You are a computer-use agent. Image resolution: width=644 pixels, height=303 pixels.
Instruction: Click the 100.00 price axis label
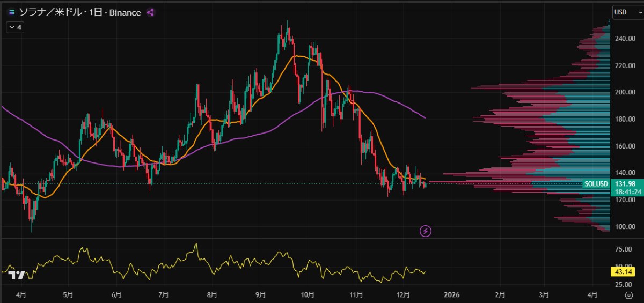point(626,226)
